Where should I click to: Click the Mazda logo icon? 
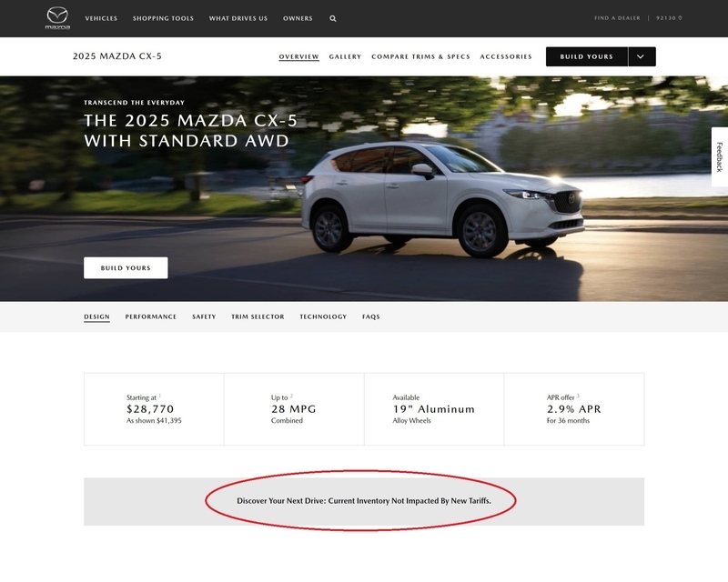(57, 18)
